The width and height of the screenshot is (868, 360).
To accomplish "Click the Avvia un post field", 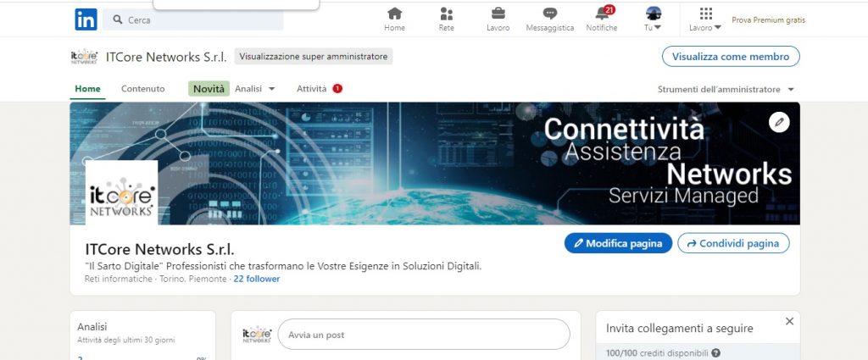I will click(424, 335).
